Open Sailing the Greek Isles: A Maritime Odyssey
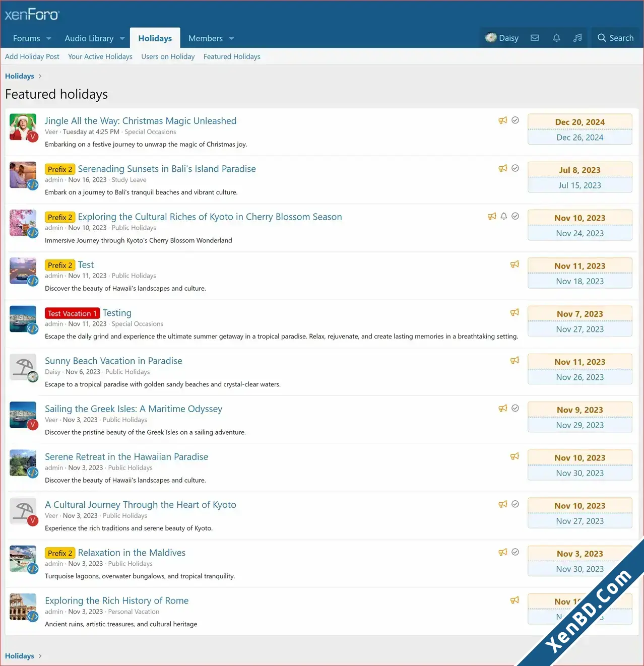 click(x=134, y=409)
